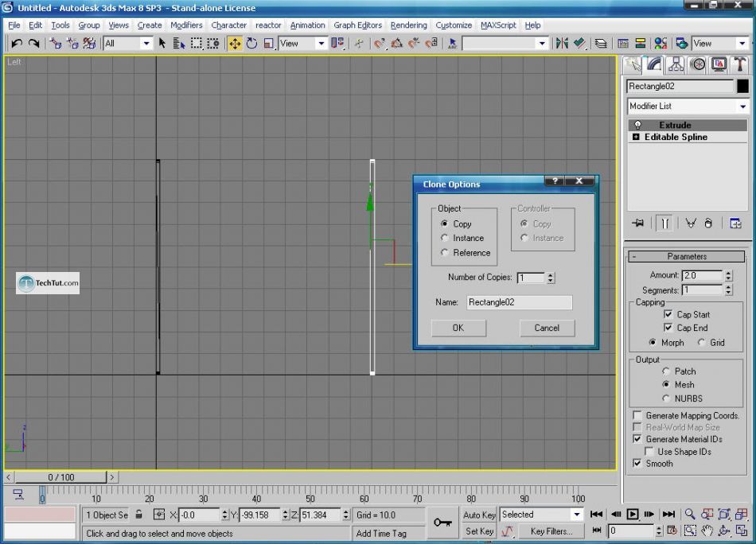Open the Graph Editors menu
This screenshot has height=544, width=756.
[x=357, y=25]
